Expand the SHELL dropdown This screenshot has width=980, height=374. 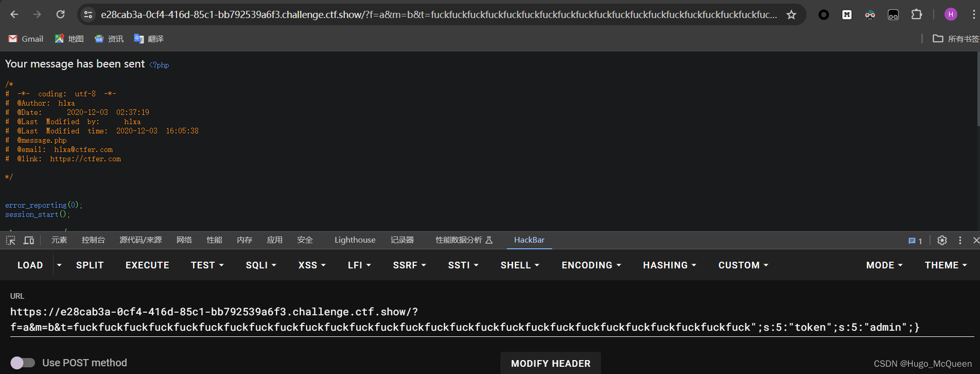(x=520, y=265)
